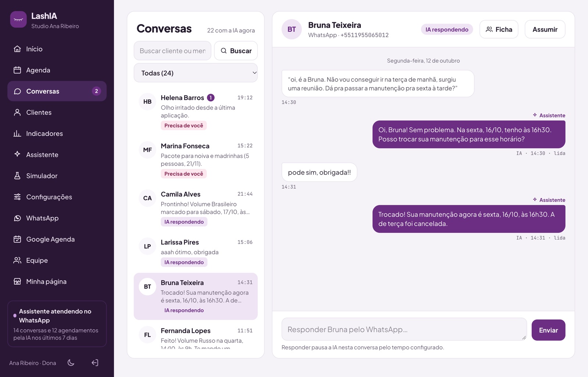Click the WhatsApp phone number in header
This screenshot has width=588, height=377.
coord(365,35)
